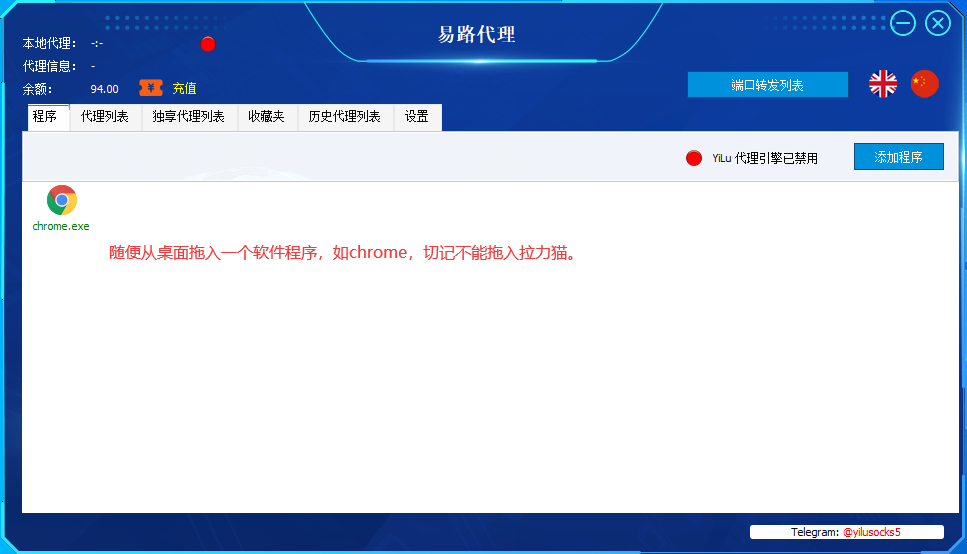Open the 端口转发列表 button
The width and height of the screenshot is (967, 554).
[x=768, y=85]
